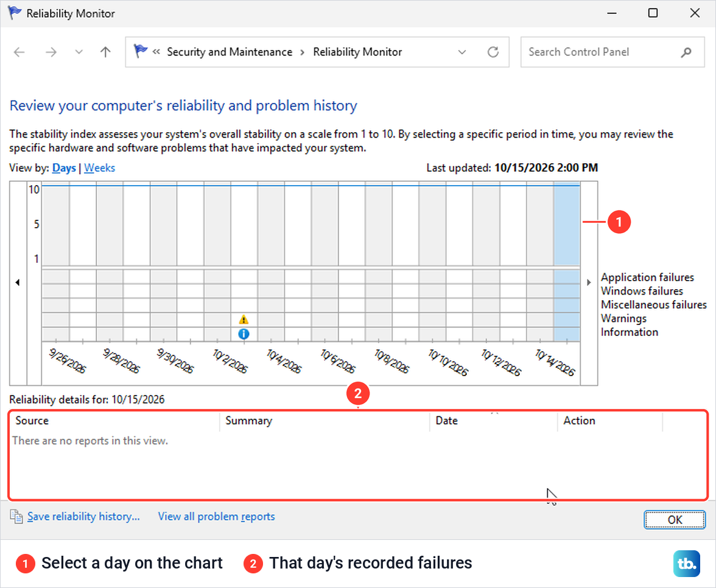Click the 'Last updated: 10/15/2026 2:00 PM' text

click(x=512, y=168)
